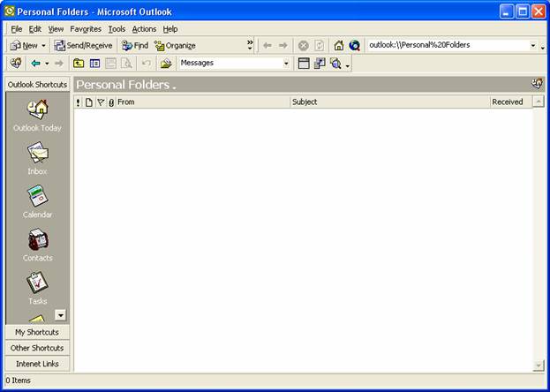Open the Actions menu
The image size is (550, 392).
[144, 29]
